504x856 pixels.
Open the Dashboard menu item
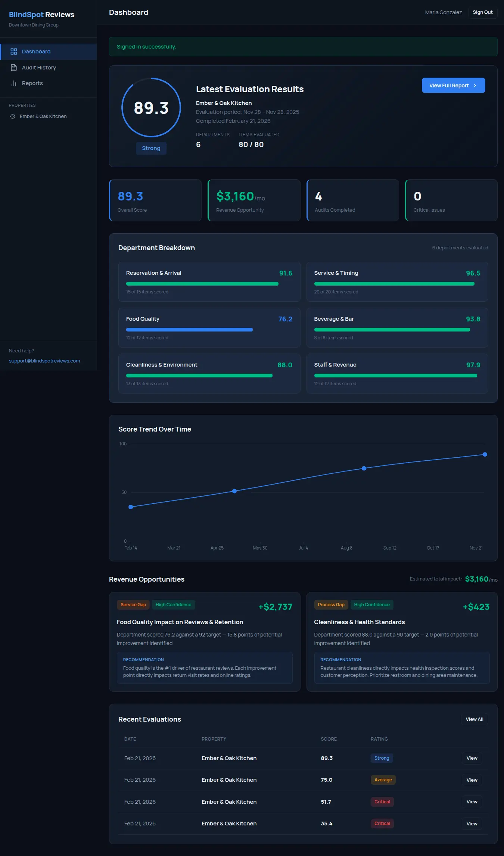49,52
